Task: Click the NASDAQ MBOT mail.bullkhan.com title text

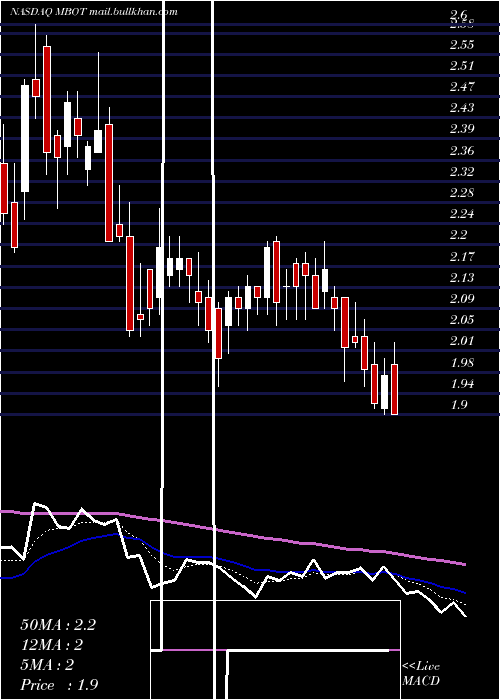Action: tap(94, 12)
